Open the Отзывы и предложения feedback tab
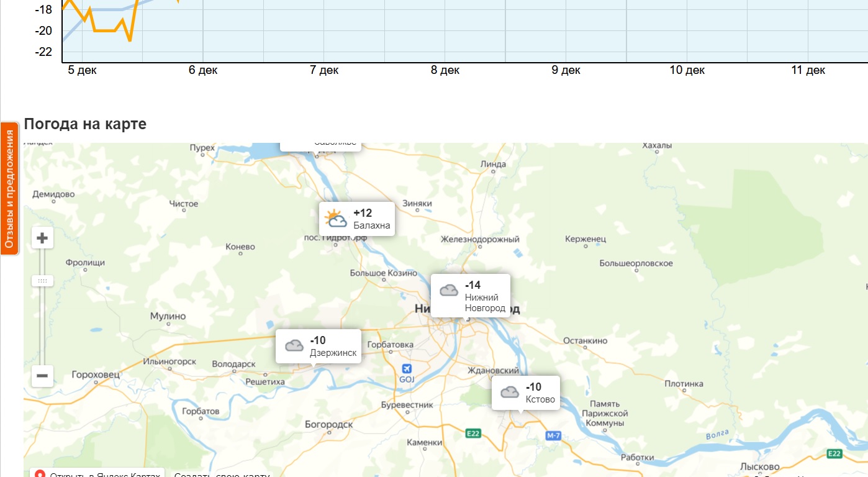868x477 pixels. [9, 188]
